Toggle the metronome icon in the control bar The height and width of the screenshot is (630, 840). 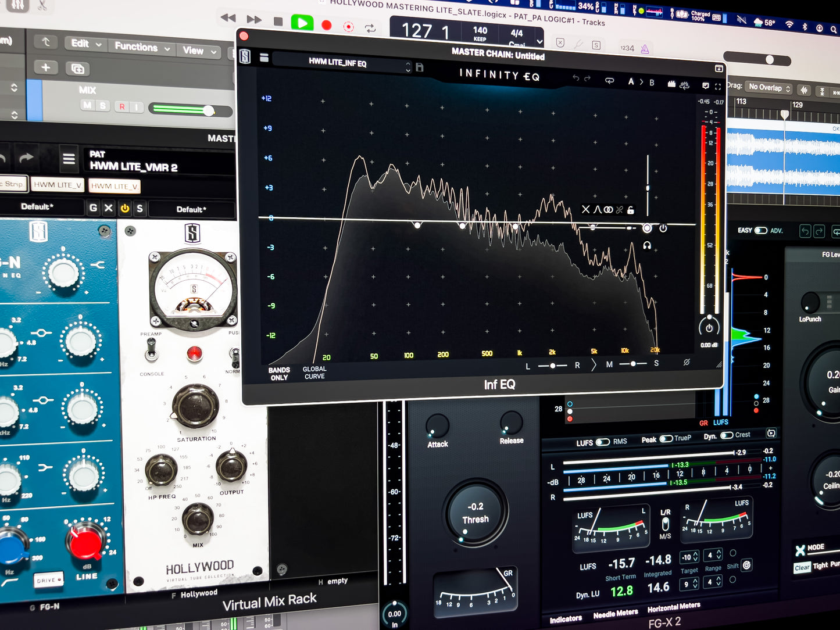pos(645,49)
